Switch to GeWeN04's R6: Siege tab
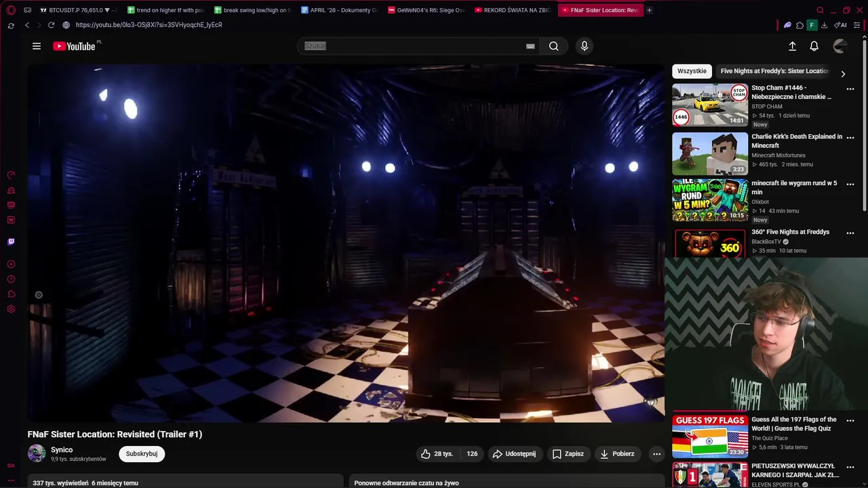 coord(427,10)
